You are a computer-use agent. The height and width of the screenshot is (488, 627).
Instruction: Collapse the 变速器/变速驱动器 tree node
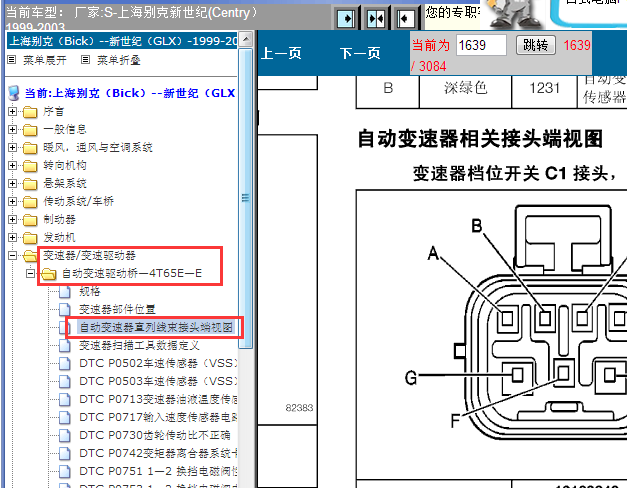12,256
